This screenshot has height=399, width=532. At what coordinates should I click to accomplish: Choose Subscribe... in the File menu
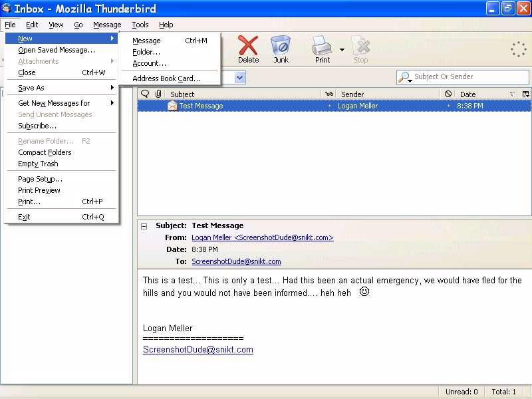coord(61,126)
